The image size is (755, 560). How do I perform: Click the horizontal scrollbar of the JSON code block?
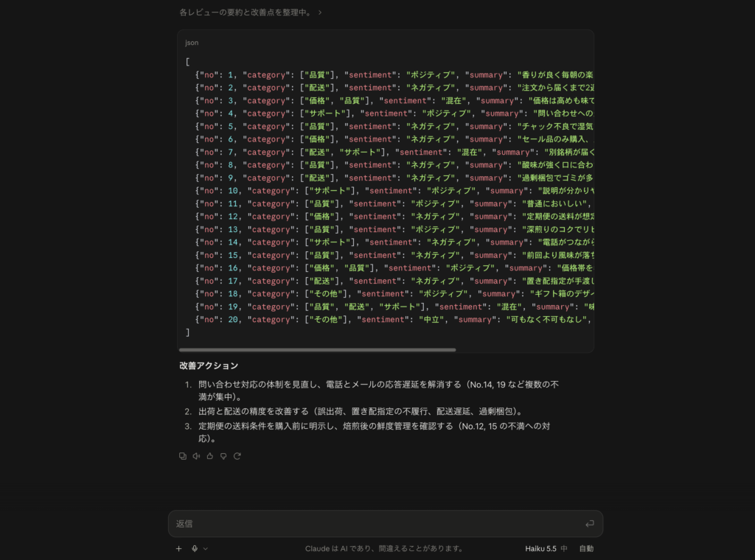[x=317, y=350]
